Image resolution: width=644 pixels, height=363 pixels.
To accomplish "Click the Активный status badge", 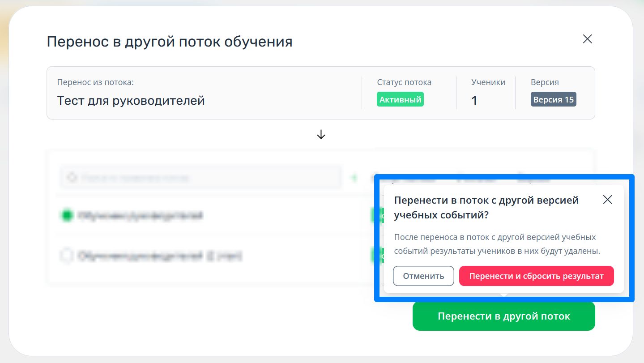I will click(400, 99).
